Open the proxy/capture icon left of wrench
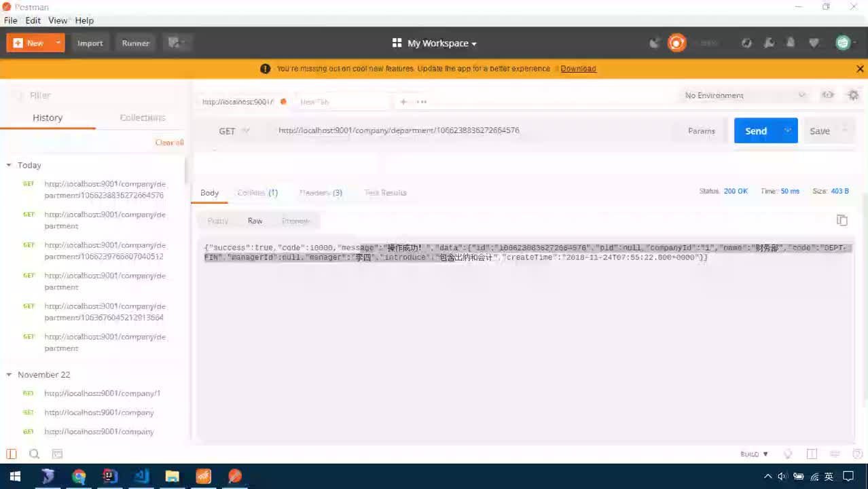 [746, 43]
